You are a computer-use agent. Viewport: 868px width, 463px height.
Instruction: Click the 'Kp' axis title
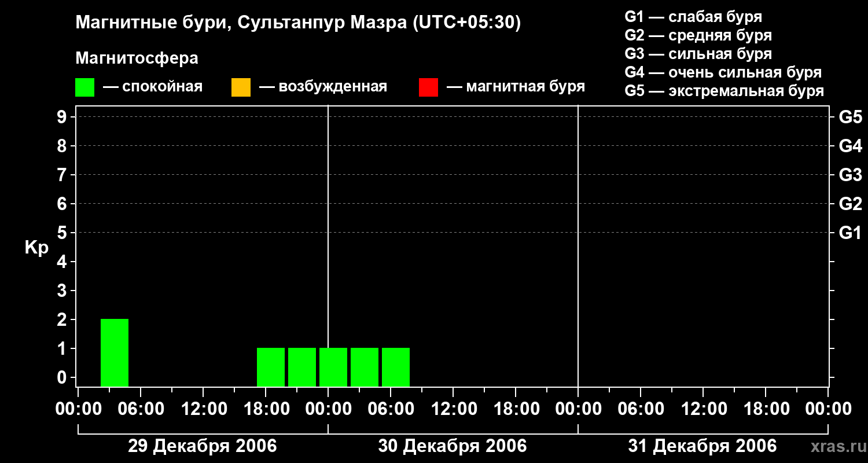(x=37, y=248)
